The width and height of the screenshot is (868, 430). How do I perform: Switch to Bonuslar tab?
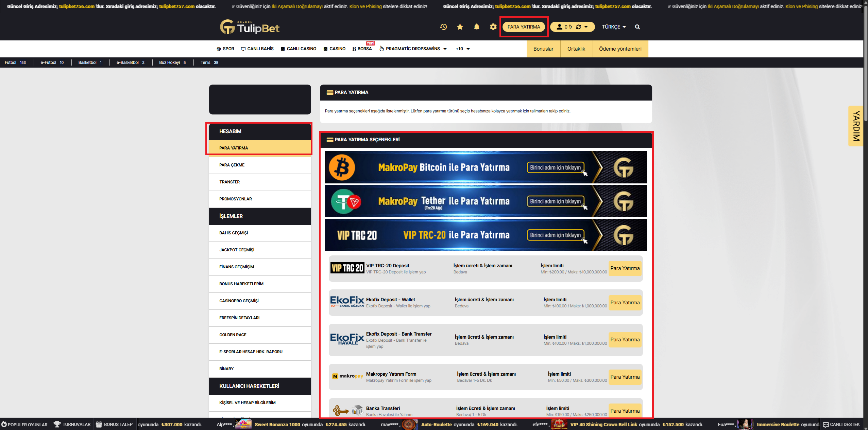(543, 49)
